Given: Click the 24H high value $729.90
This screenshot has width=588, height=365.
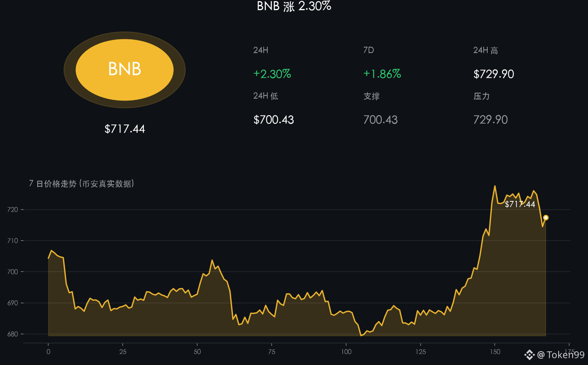Looking at the screenshot, I should 494,74.
